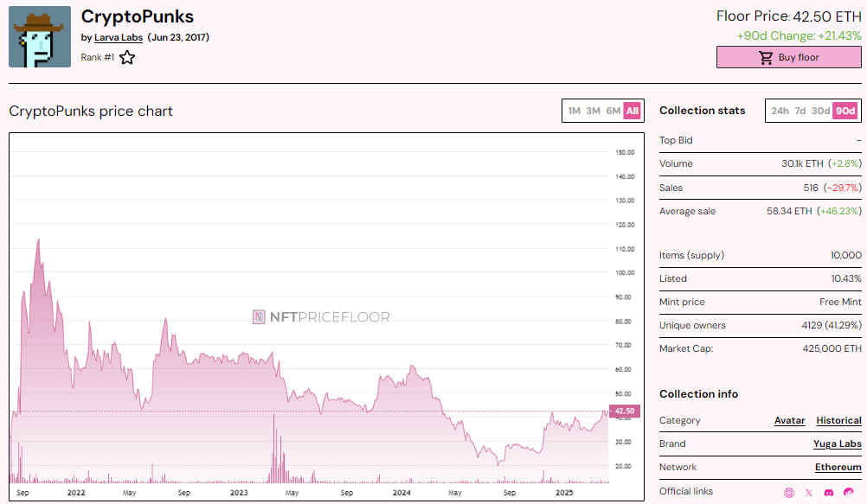Select the 90d collection stats period

[x=845, y=111]
